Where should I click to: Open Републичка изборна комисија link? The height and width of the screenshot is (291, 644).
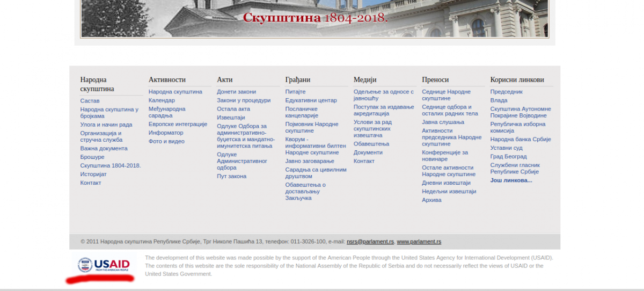[519, 127]
